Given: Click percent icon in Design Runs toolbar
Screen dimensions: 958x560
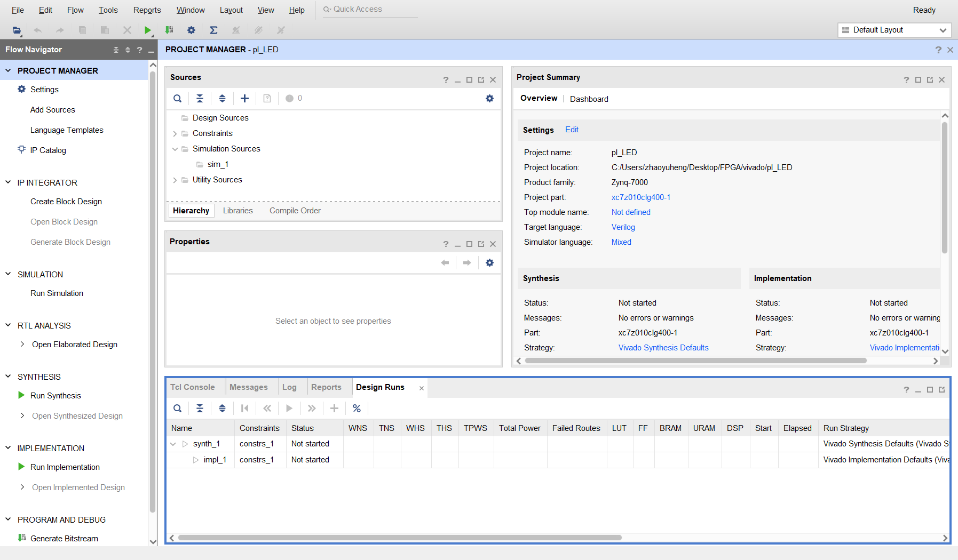Looking at the screenshot, I should click(x=357, y=409).
